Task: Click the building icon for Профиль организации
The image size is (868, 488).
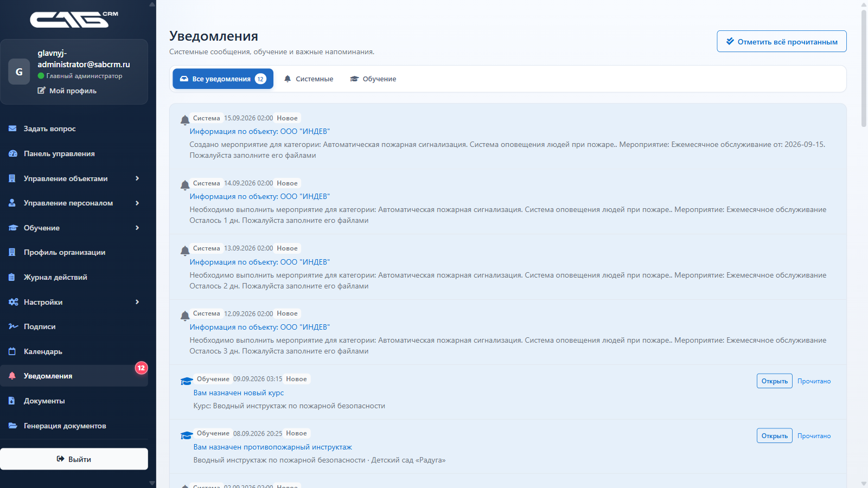Action: (12, 252)
